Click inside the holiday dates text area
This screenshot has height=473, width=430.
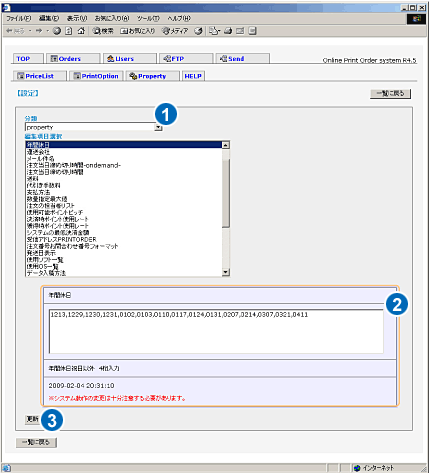[216, 331]
